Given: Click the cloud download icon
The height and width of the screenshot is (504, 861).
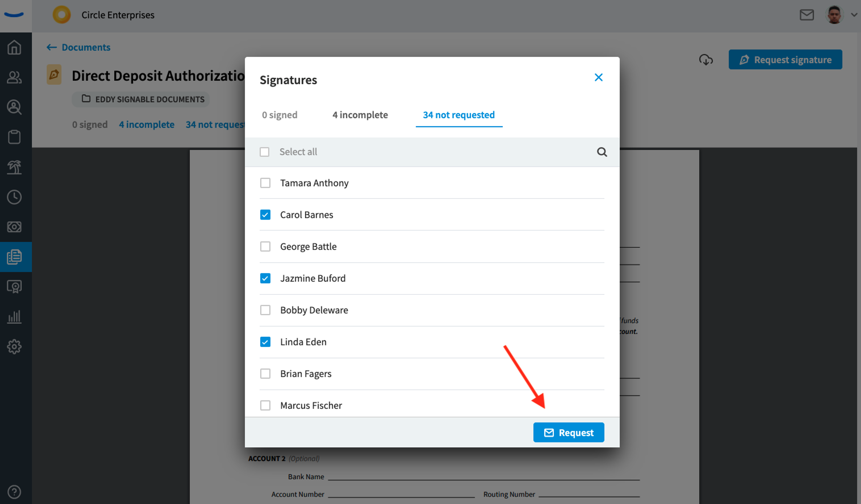Looking at the screenshot, I should coord(706,60).
